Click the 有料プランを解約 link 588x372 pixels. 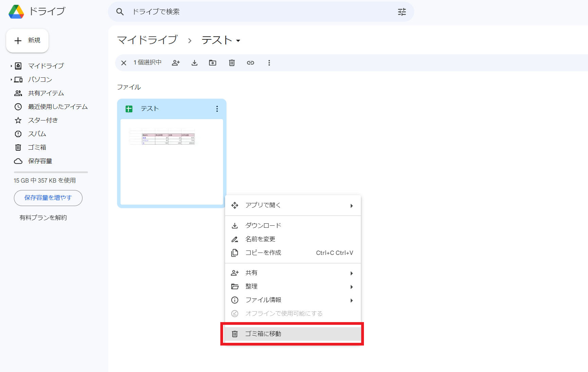(43, 218)
